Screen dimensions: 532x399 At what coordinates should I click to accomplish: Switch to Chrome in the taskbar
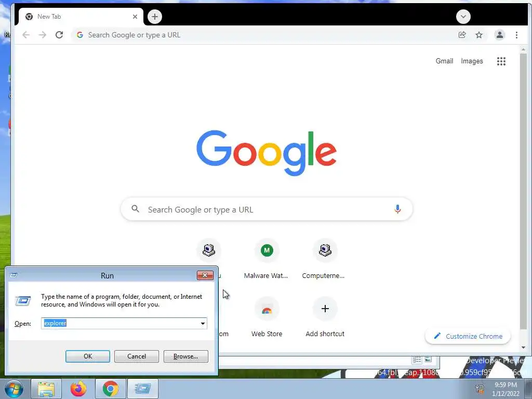(x=111, y=389)
